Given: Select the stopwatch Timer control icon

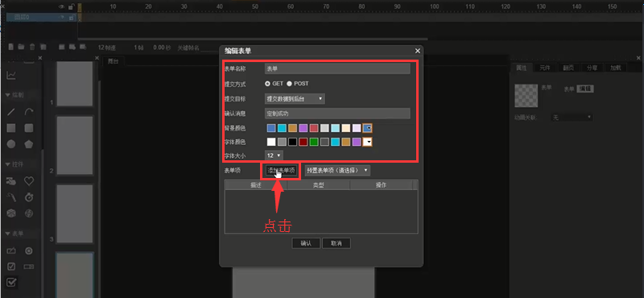Looking at the screenshot, I should (29, 197).
